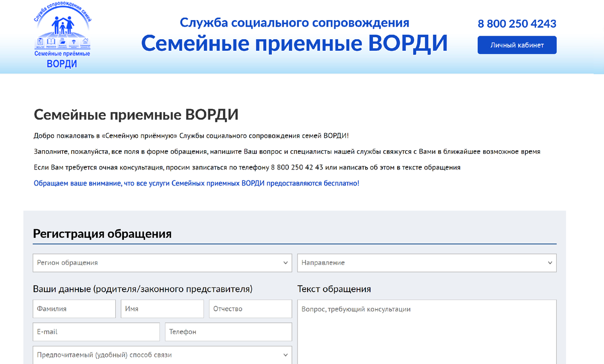Image resolution: width=604 pixels, height=364 pixels.
Task: Click the Текст обращения text area
Action: (427, 332)
